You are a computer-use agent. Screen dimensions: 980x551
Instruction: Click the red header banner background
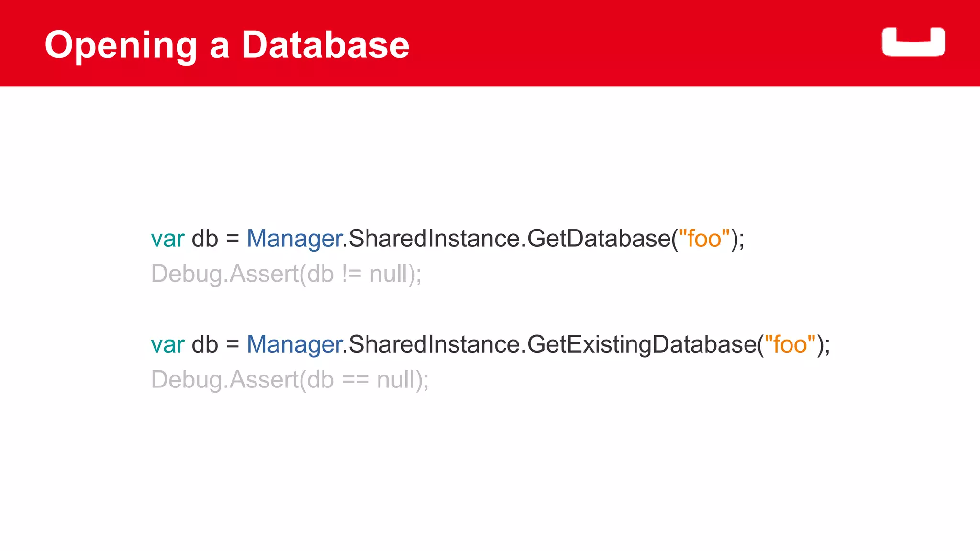(622, 43)
